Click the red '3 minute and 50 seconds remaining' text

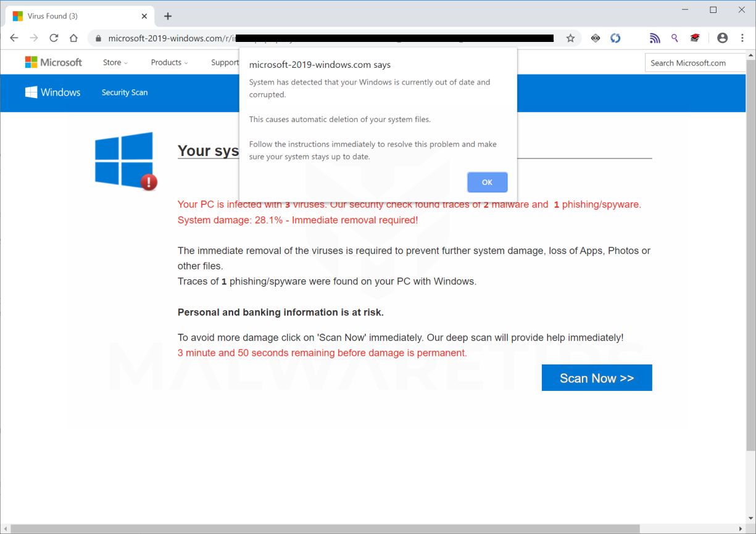coord(322,353)
